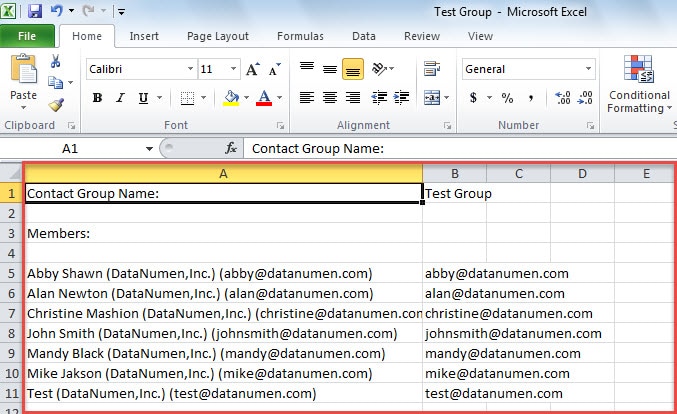Screen dimensions: 677x414
Task: Apply yellow fill color bucket
Action: click(x=231, y=98)
